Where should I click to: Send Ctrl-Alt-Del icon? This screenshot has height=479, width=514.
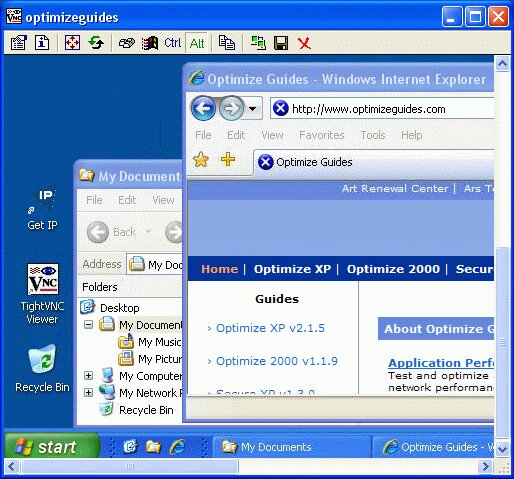(127, 43)
